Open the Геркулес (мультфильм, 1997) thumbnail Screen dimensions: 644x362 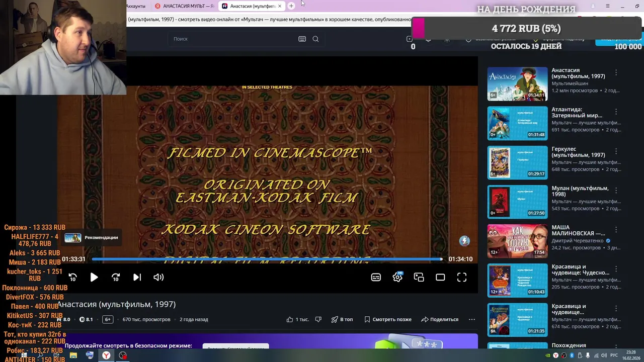coord(517,162)
